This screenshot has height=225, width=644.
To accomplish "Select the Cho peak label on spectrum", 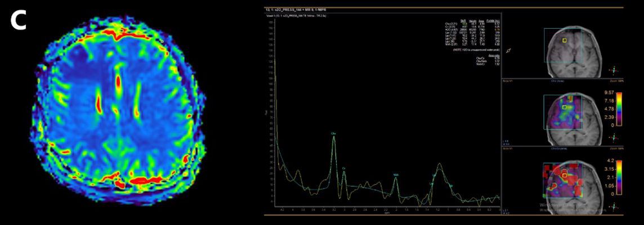I will (333, 133).
